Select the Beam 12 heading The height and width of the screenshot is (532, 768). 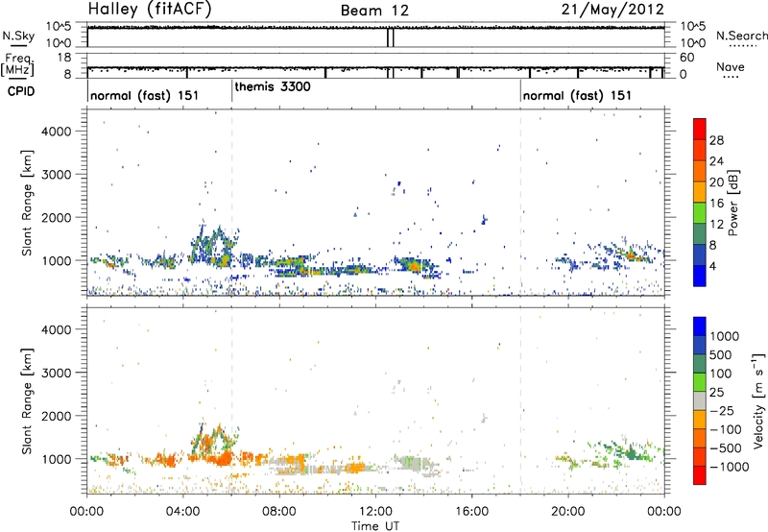pos(374,11)
